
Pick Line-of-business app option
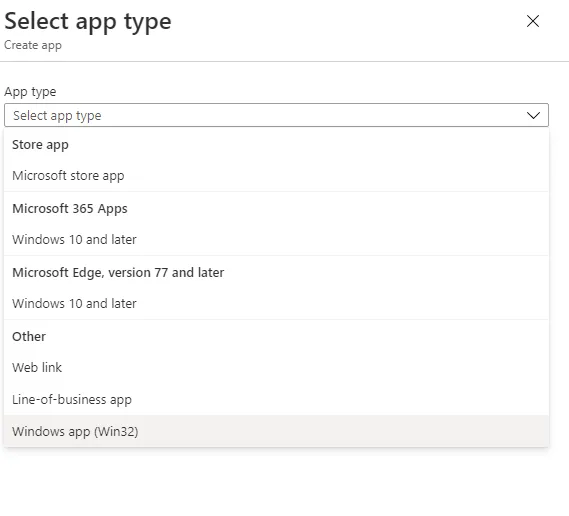[276, 400]
